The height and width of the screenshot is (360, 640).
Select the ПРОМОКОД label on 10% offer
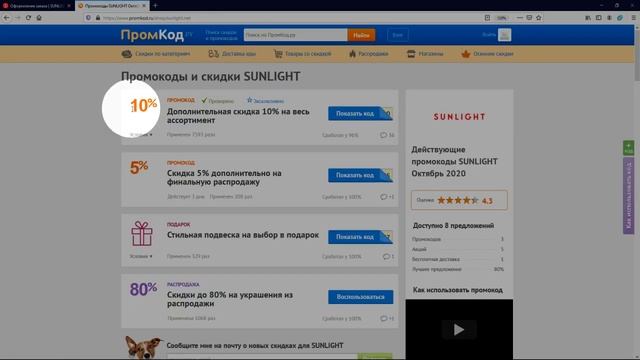tap(180, 100)
